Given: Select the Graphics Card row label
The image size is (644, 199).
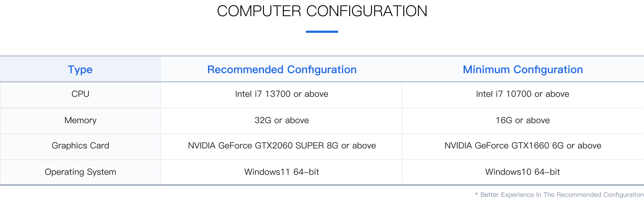Looking at the screenshot, I should pyautogui.click(x=80, y=145).
